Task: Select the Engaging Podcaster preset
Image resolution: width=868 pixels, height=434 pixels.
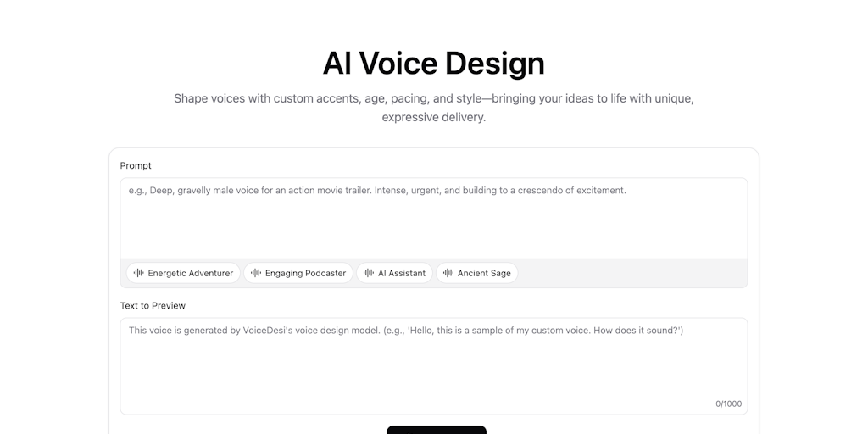Action: [298, 273]
